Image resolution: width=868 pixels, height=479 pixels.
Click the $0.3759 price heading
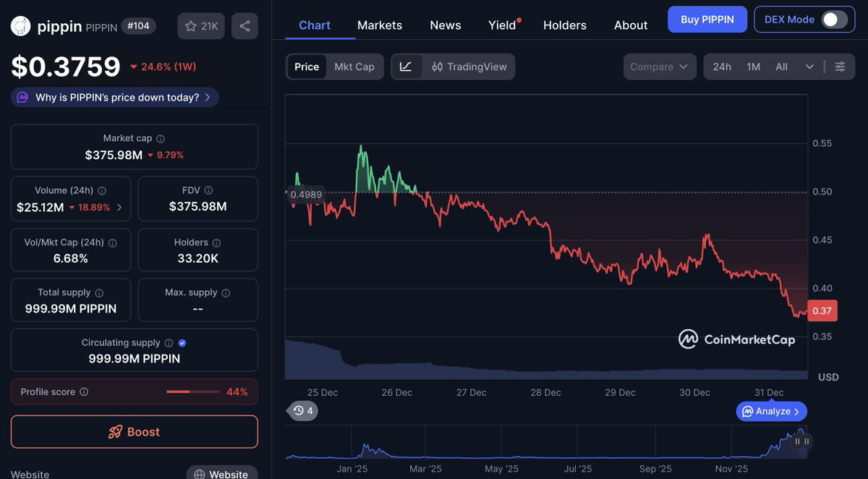[x=66, y=67]
